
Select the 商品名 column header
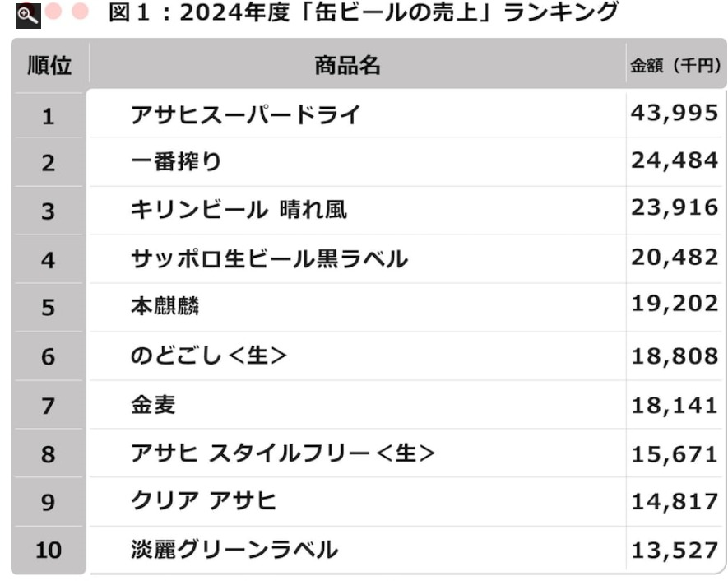347,66
